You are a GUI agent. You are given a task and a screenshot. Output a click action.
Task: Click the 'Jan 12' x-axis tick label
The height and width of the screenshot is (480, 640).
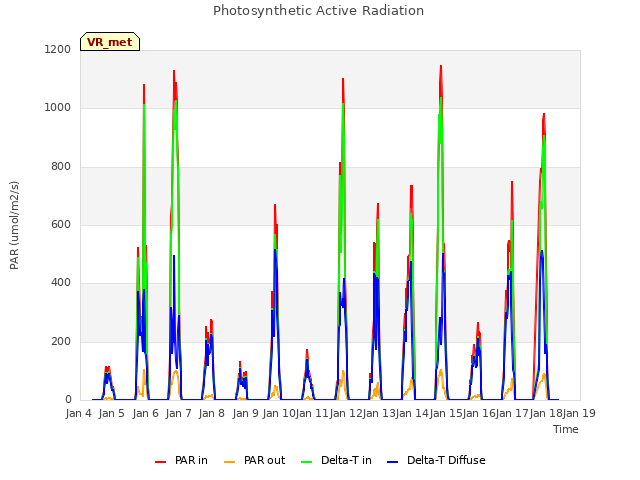pyautogui.click(x=346, y=413)
